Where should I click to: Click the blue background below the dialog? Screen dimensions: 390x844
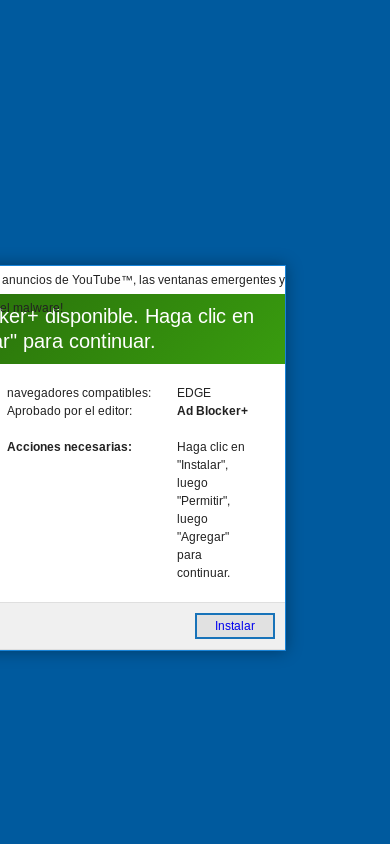pyautogui.click(x=195, y=748)
